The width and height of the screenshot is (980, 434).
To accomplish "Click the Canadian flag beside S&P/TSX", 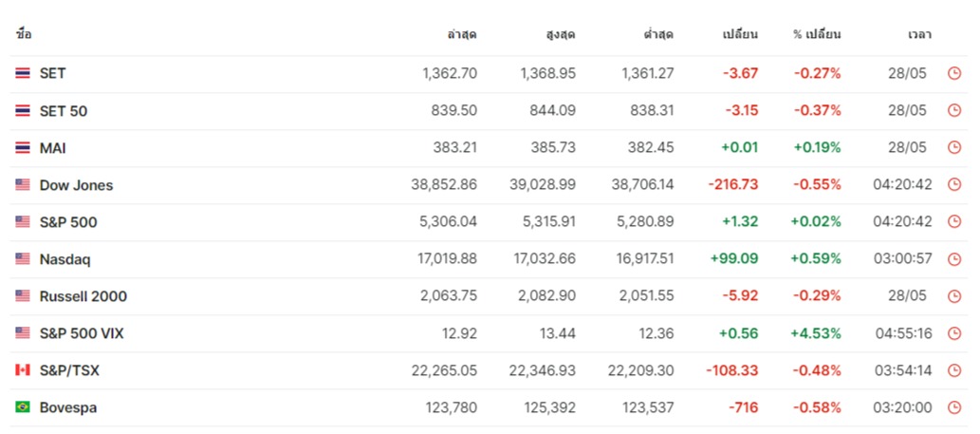I will (23, 370).
